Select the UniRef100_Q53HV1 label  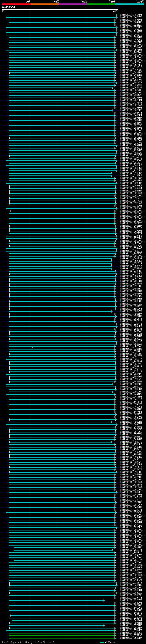[x=131, y=80]
